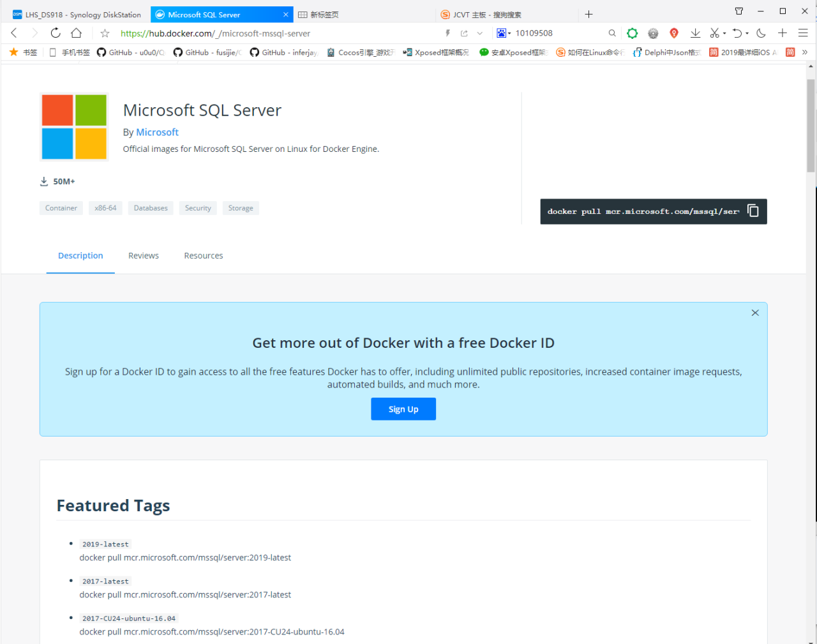Select the Databases tag
Screen dimensions: 817x644
[151, 208]
